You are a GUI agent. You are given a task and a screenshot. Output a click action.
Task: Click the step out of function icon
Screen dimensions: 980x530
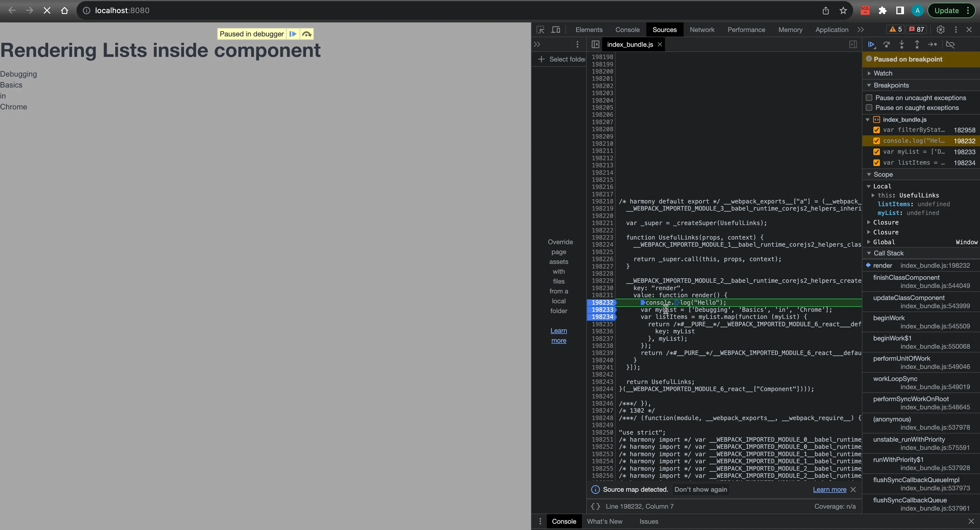917,45
